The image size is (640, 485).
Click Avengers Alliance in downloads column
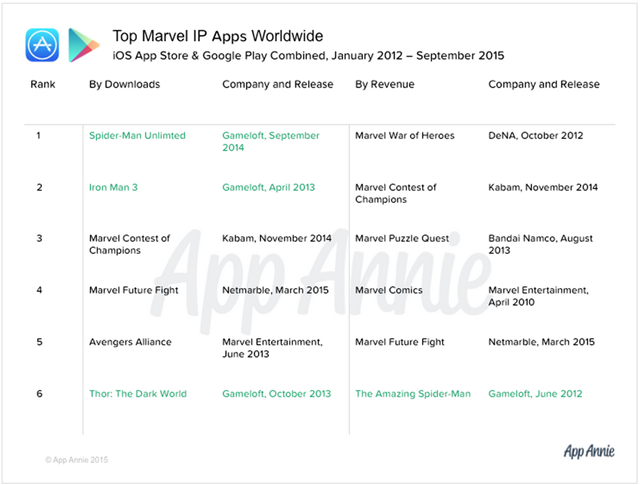point(130,342)
